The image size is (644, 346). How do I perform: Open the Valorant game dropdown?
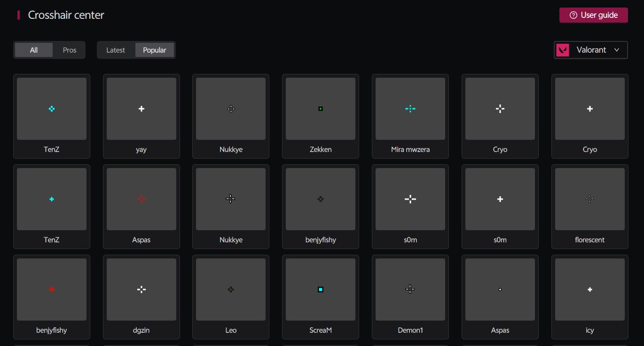point(591,50)
